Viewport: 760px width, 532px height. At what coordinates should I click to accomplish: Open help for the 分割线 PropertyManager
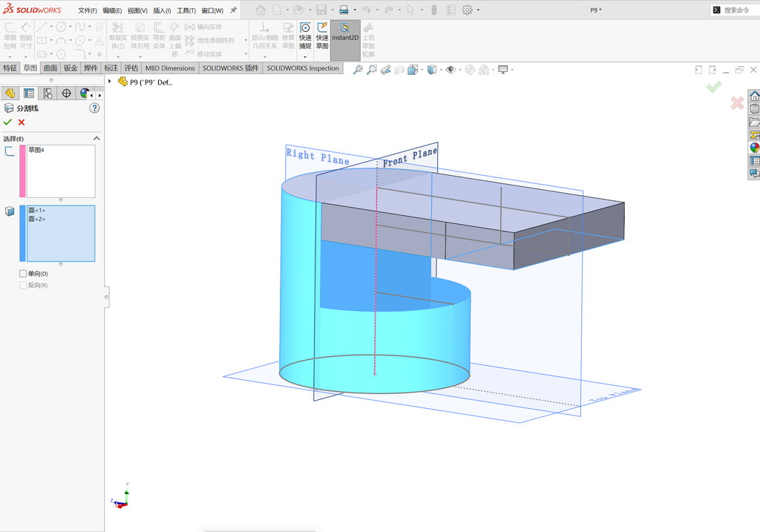click(94, 108)
